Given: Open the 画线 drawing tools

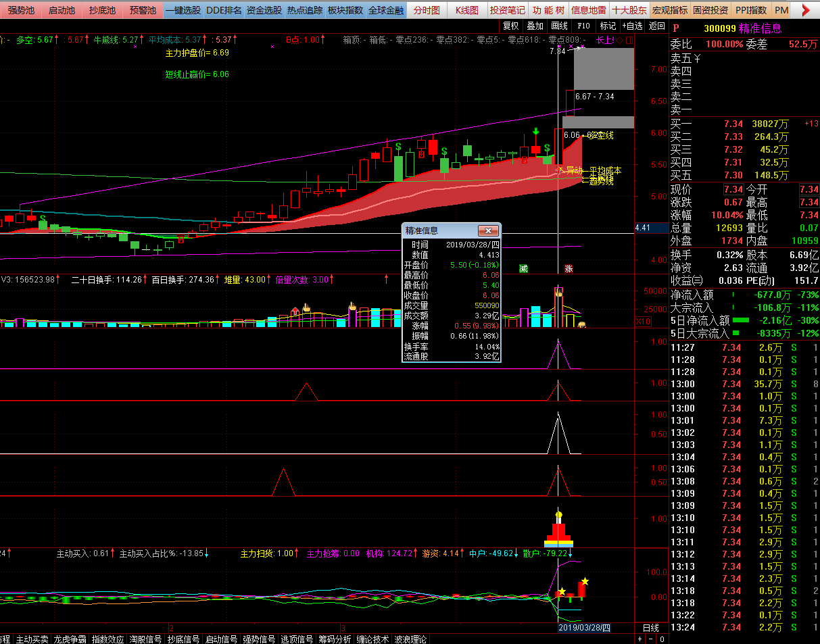Looking at the screenshot, I should (x=559, y=26).
